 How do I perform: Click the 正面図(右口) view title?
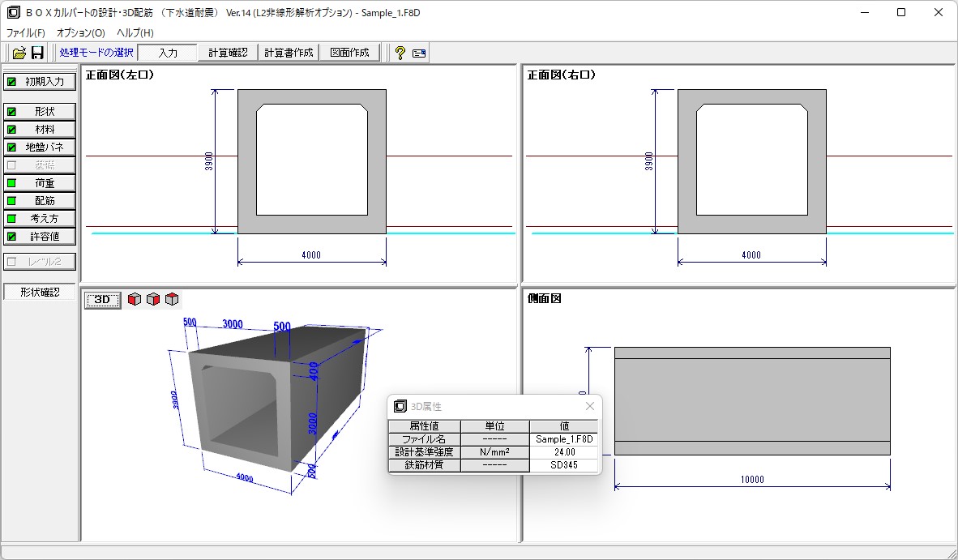click(x=561, y=75)
